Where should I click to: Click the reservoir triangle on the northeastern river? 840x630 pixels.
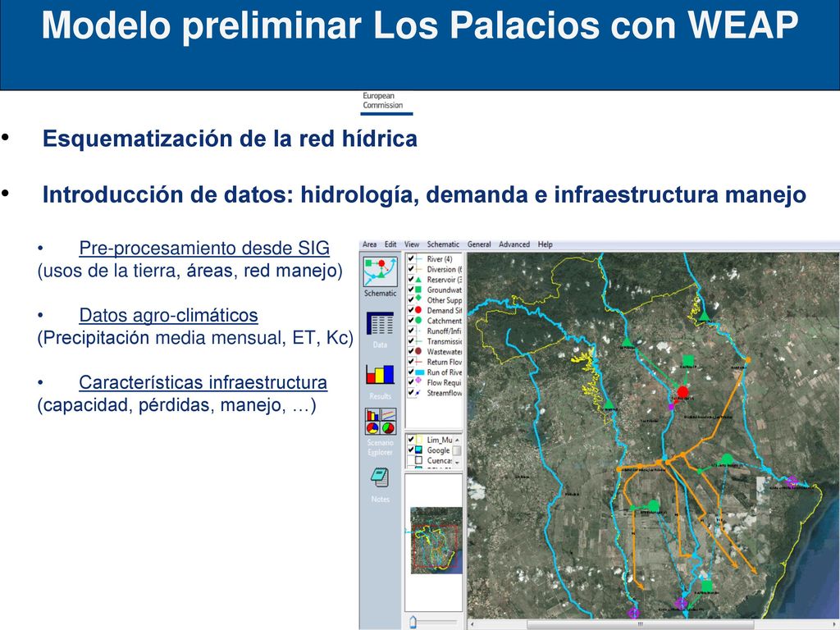[704, 316]
